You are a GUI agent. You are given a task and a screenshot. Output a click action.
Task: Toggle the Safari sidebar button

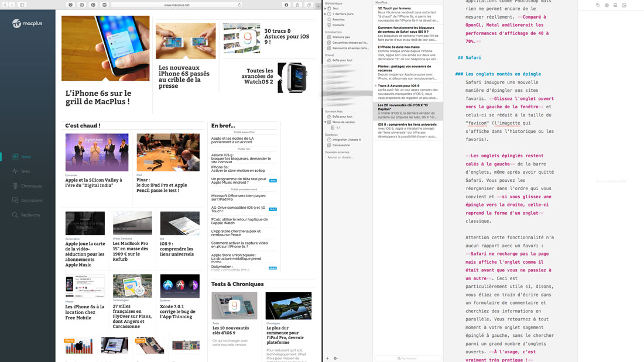(22, 5)
